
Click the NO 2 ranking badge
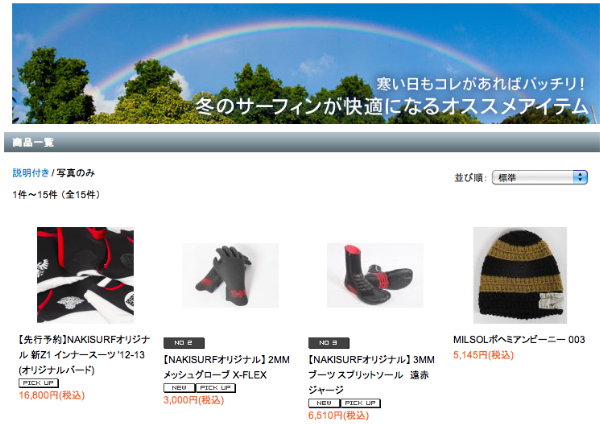(184, 343)
